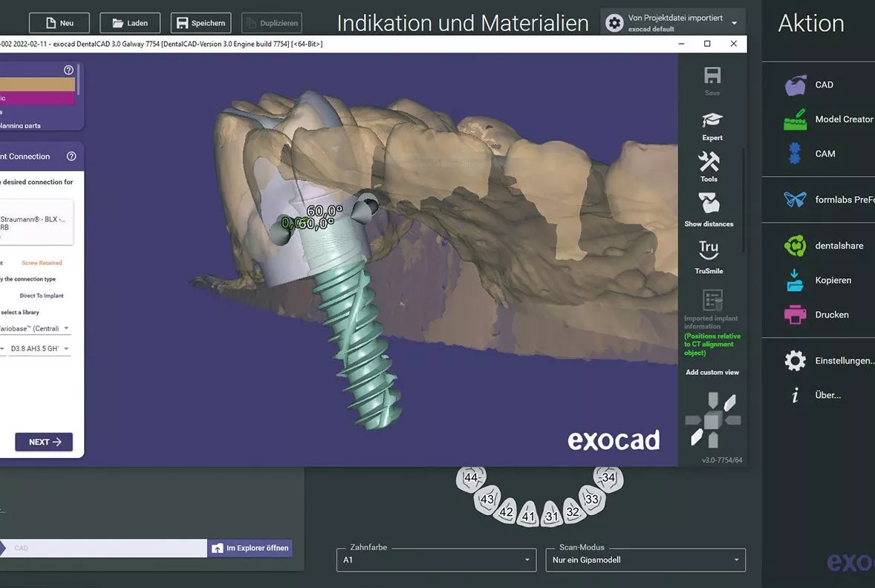Open the Tools hammer icon
The height and width of the screenshot is (588, 875).
[x=709, y=162]
